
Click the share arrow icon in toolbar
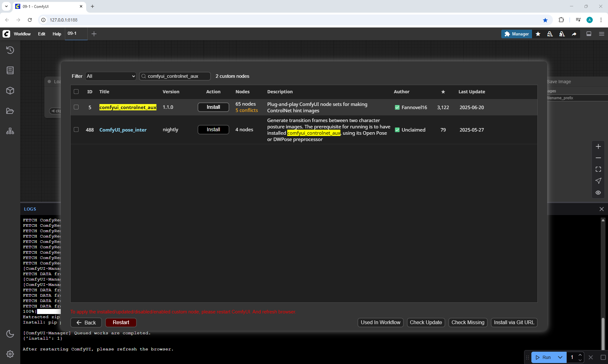click(x=574, y=34)
